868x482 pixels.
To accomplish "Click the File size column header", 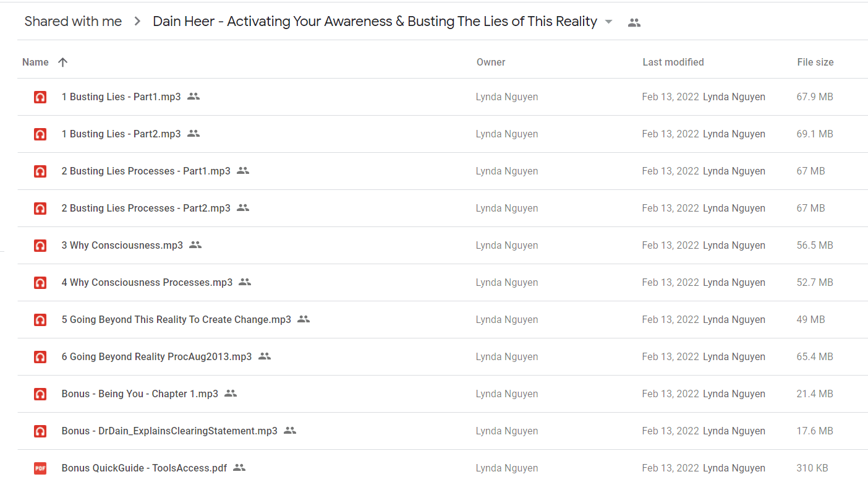I will point(815,62).
